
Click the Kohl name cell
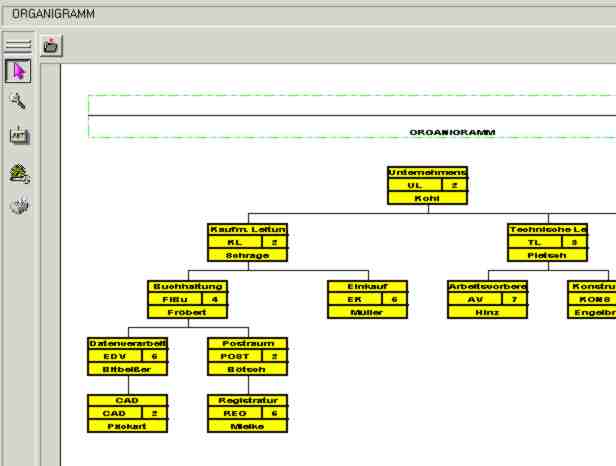pyautogui.click(x=427, y=198)
